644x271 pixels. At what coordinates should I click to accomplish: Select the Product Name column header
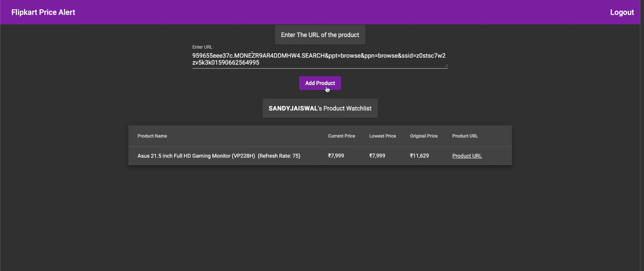(x=152, y=136)
